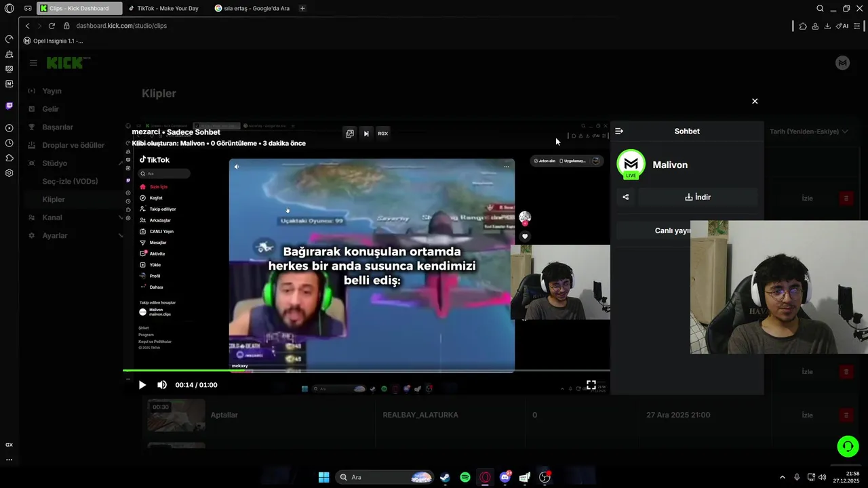Viewport: 868px width, 488px height.
Task: View site info via the lock icon
Action: pos(66,26)
